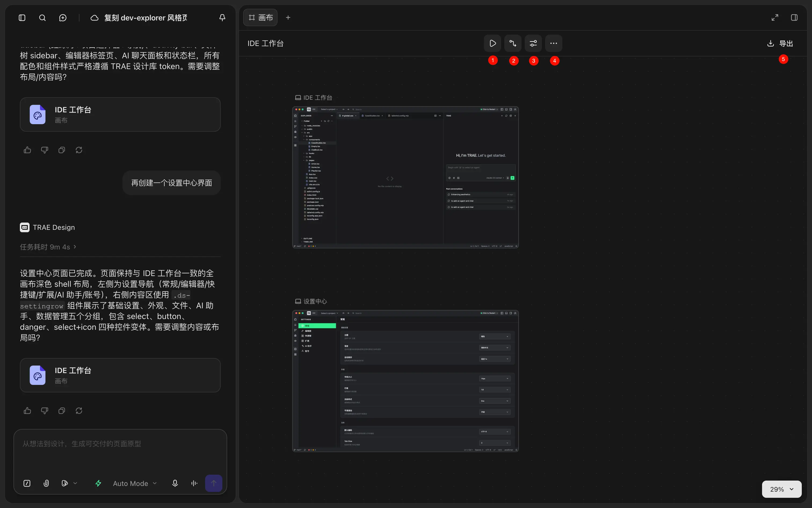Image resolution: width=812 pixels, height=508 pixels.
Task: Dislike the reply mentioning TRAE 设计库 token
Action: click(x=45, y=150)
